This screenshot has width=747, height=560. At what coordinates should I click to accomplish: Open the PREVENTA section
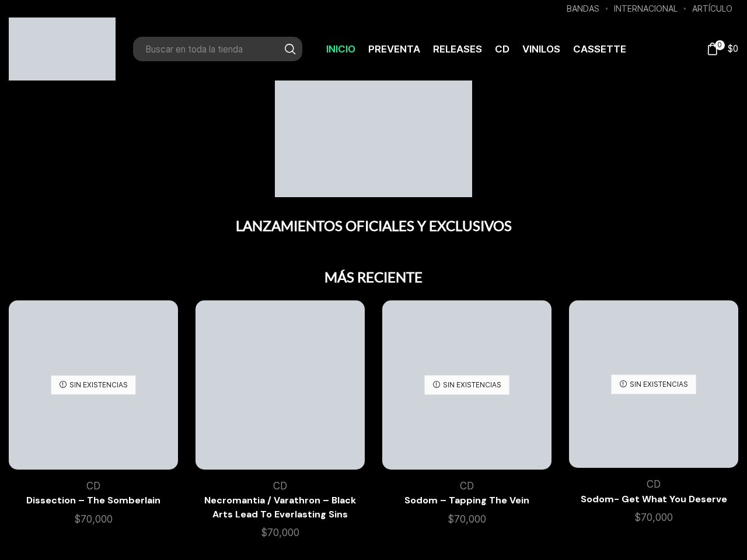[x=394, y=49]
